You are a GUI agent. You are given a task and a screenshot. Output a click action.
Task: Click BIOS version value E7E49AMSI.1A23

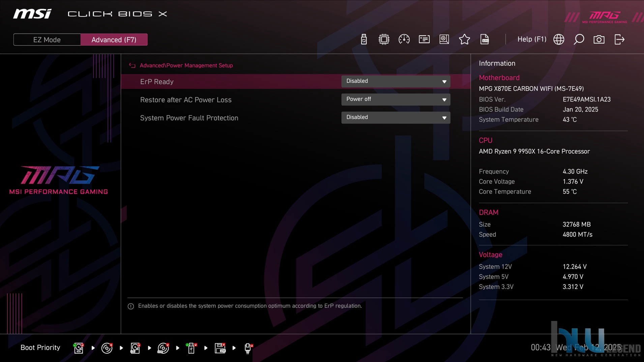point(587,99)
